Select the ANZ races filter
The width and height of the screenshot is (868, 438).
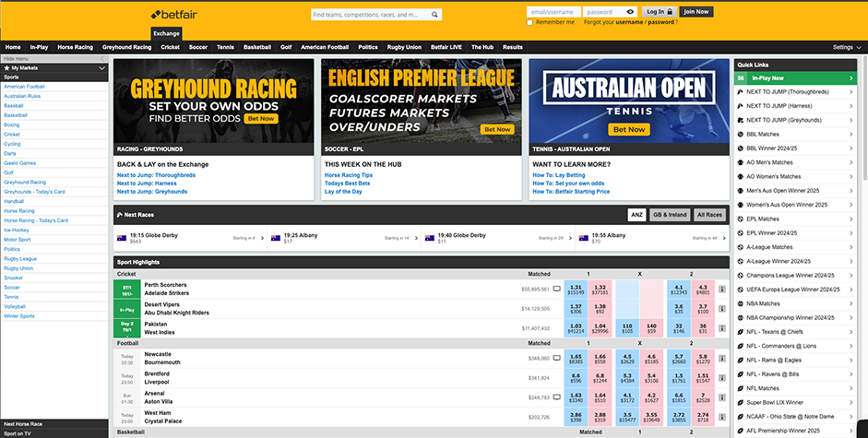point(636,215)
